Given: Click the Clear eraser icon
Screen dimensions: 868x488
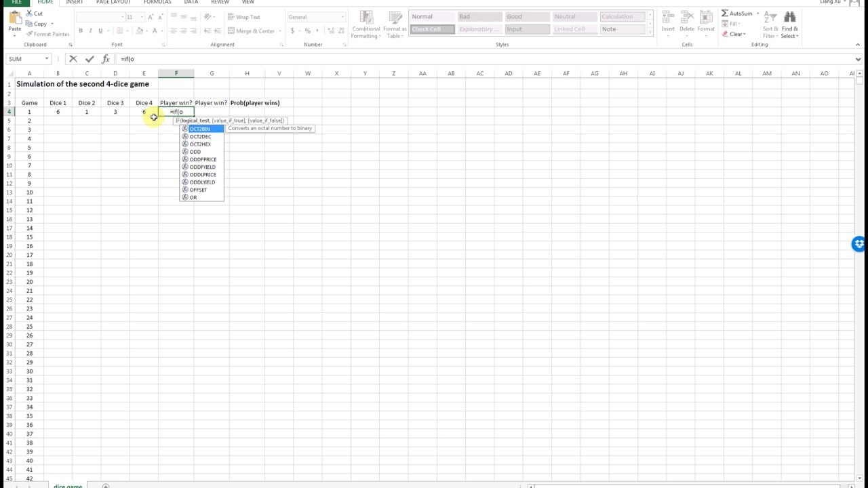Looking at the screenshot, I should coord(725,34).
